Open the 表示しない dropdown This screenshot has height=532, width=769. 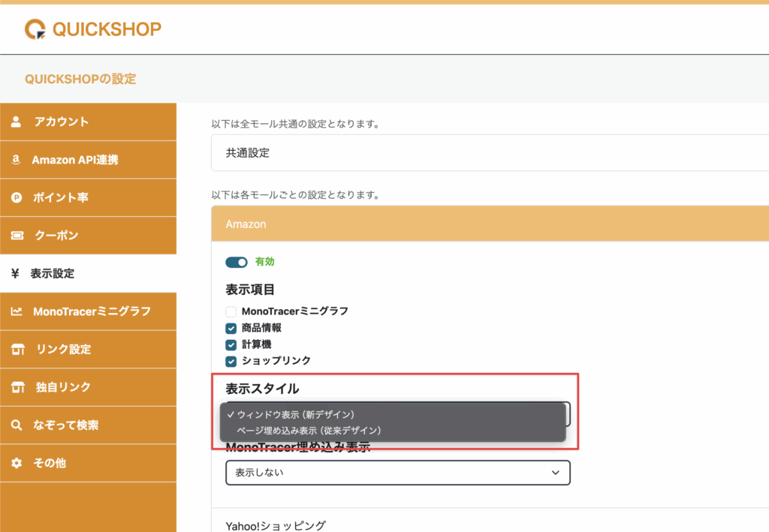tap(398, 473)
